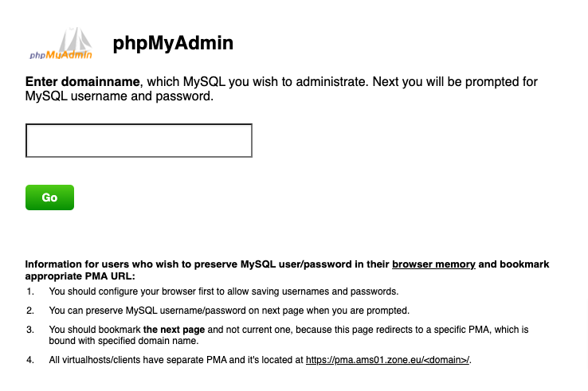The image size is (588, 391).
Task: Follow the pma.ams01.zone.eu URL link
Action: click(388, 360)
